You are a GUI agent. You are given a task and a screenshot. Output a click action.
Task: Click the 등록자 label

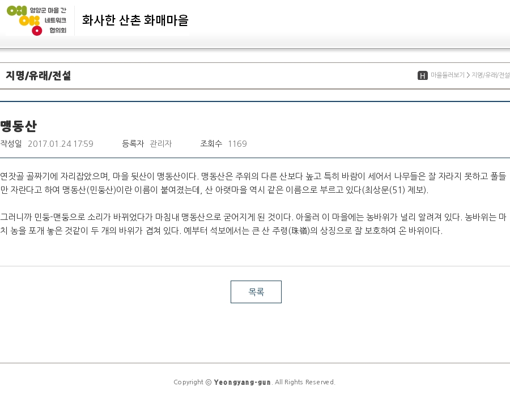[133, 143]
